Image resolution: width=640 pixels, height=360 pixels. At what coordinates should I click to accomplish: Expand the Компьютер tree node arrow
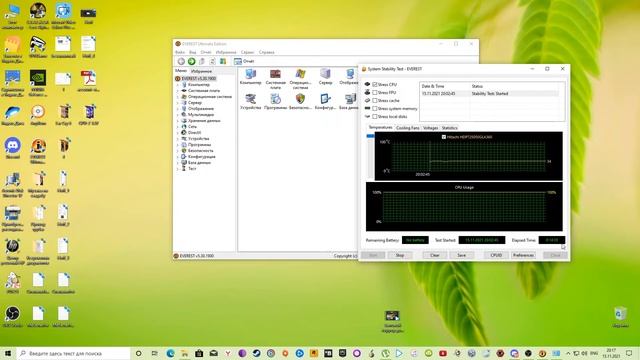coord(178,84)
